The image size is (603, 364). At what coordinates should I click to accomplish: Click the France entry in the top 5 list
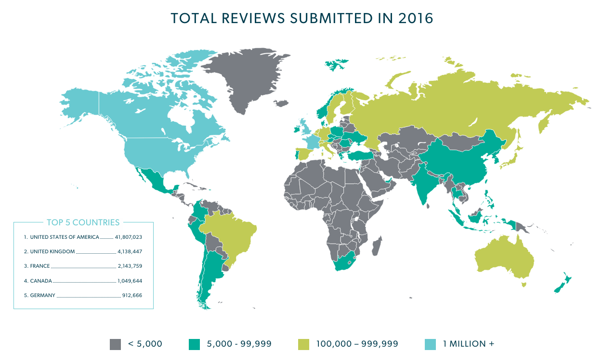83,266
